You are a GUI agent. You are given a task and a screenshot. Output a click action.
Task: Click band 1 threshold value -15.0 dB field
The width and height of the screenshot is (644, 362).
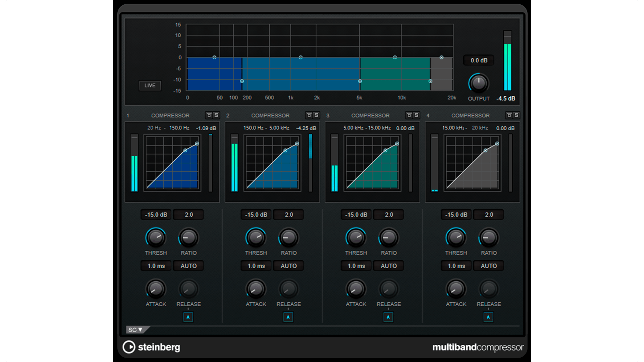[x=156, y=215]
